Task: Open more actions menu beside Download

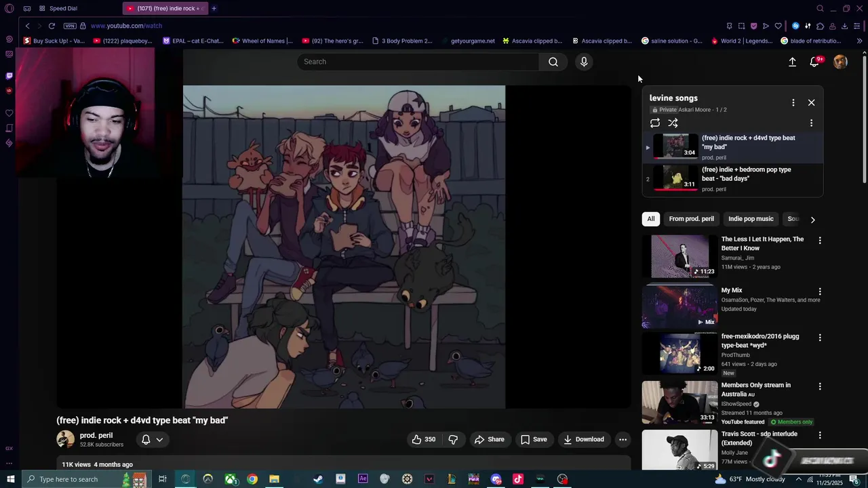Action: pos(623,439)
